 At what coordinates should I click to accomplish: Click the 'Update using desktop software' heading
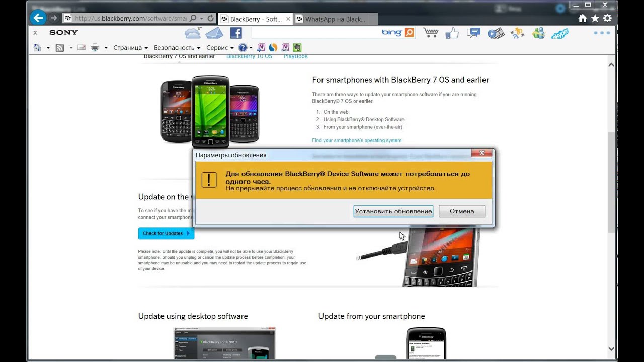[193, 316]
